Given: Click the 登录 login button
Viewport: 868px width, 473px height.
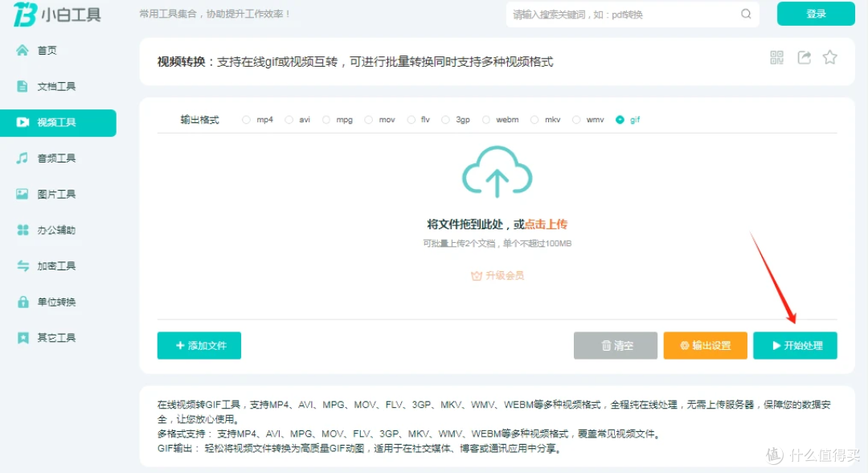Looking at the screenshot, I should click(x=816, y=14).
